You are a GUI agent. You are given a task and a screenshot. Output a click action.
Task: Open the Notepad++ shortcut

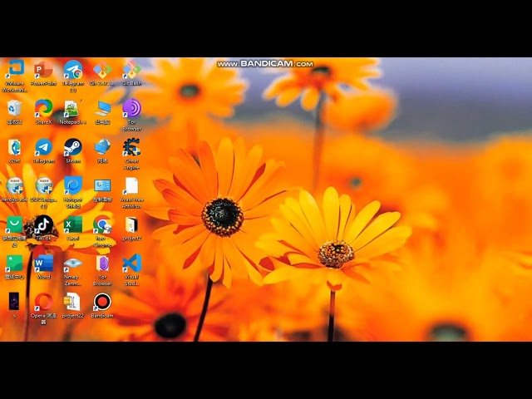click(72, 112)
